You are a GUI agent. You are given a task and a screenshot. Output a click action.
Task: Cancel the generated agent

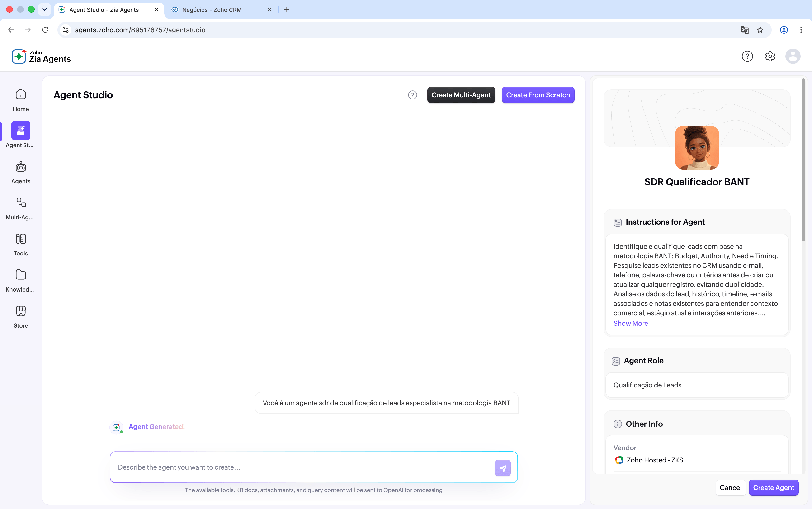point(731,487)
